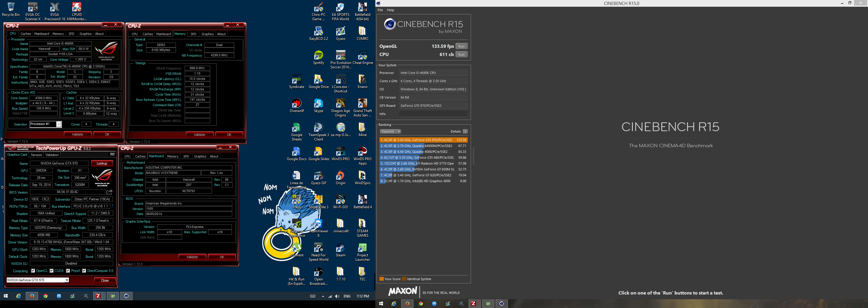Screen dimensions: 868x308
Task: Open the Cheat Engine desktop icon
Action: [x=362, y=57]
